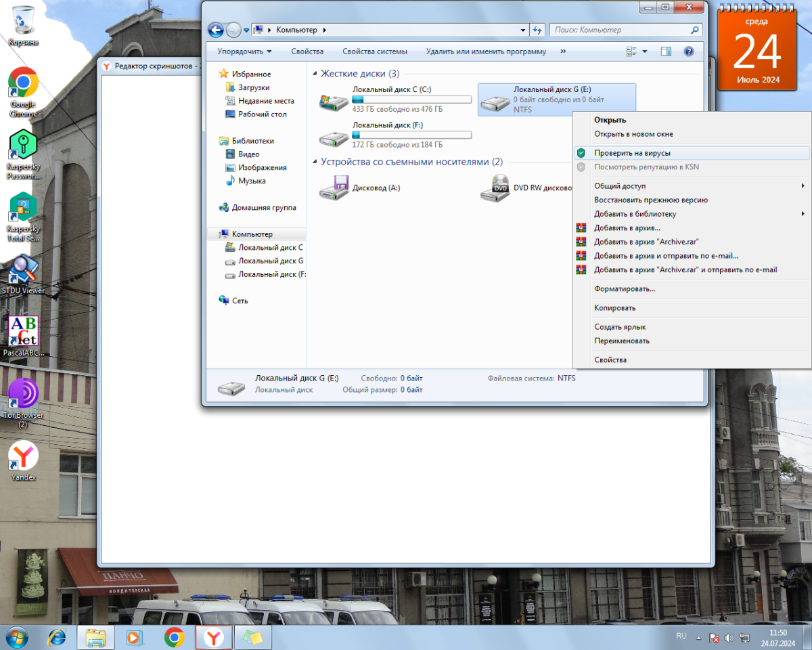The width and height of the screenshot is (812, 650).
Task: Select Форматировать... from context menu
Action: 625,288
